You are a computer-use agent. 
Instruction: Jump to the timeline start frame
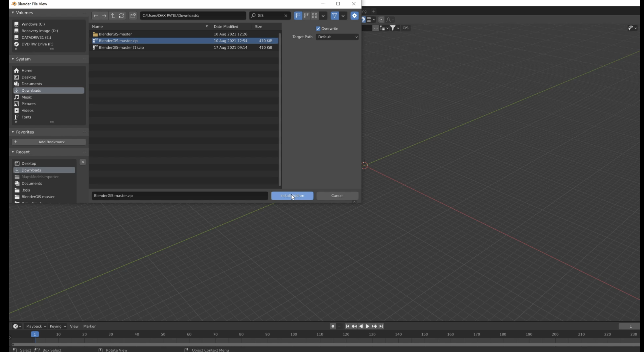(347, 326)
